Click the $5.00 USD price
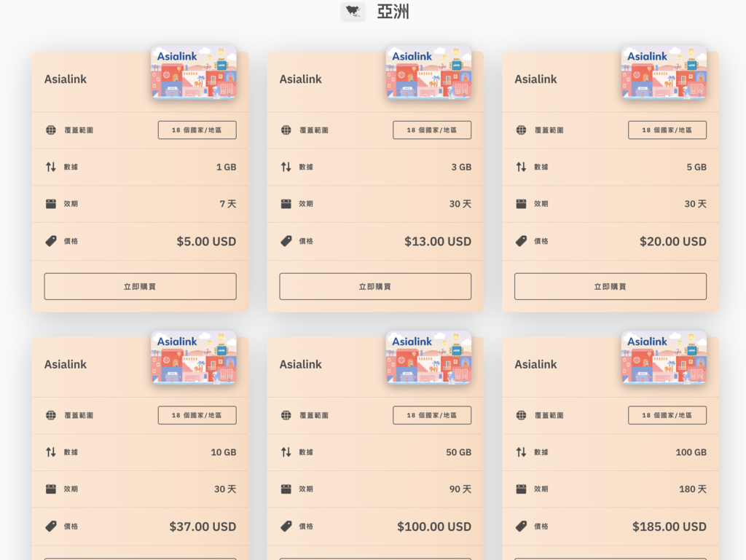 206,242
